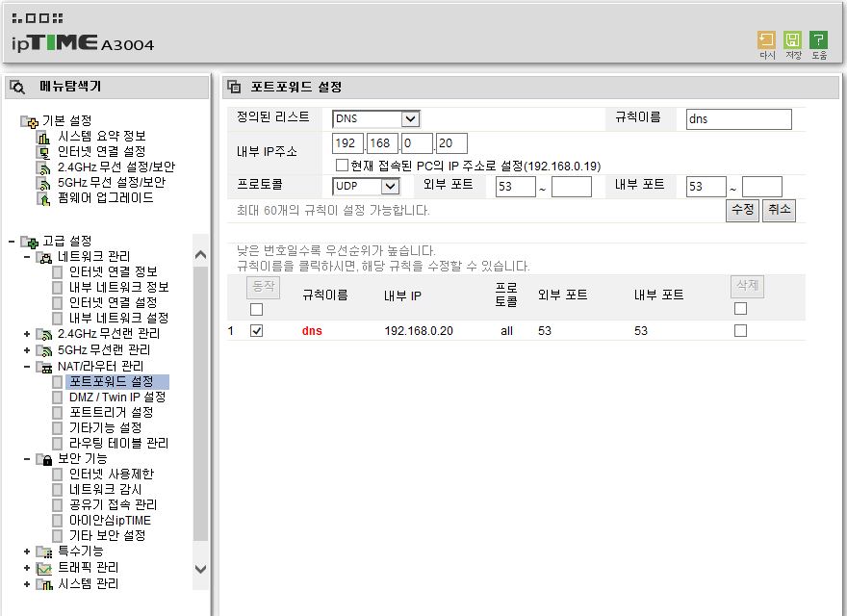Click the 트래픽 관리 chart icon
The width and height of the screenshot is (847, 616).
click(x=43, y=568)
